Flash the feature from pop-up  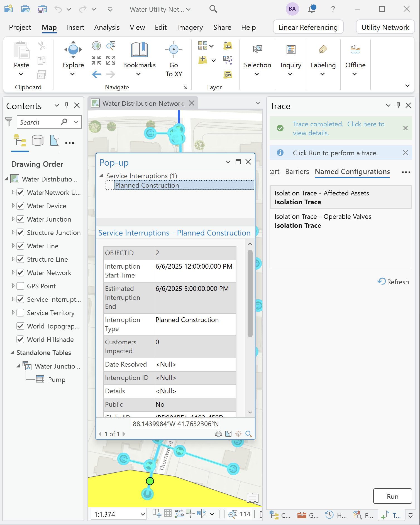pyautogui.click(x=239, y=434)
